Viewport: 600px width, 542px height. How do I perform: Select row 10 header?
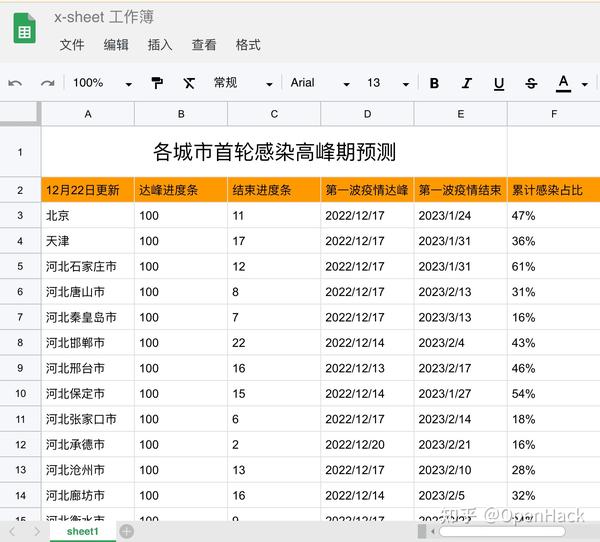pyautogui.click(x=20, y=393)
